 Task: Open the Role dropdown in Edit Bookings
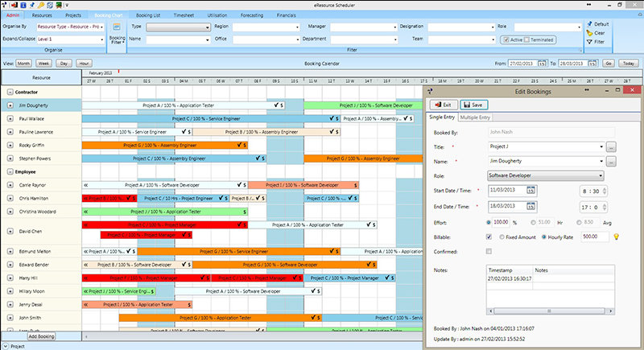601,175
